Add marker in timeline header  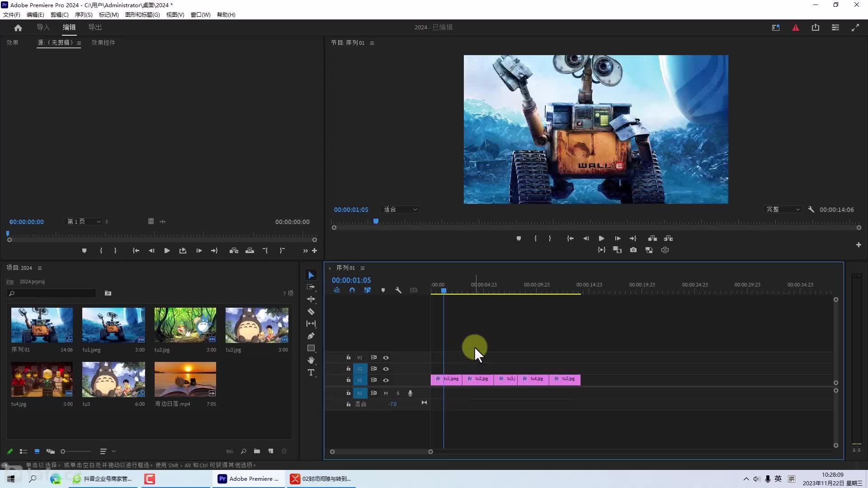point(383,290)
